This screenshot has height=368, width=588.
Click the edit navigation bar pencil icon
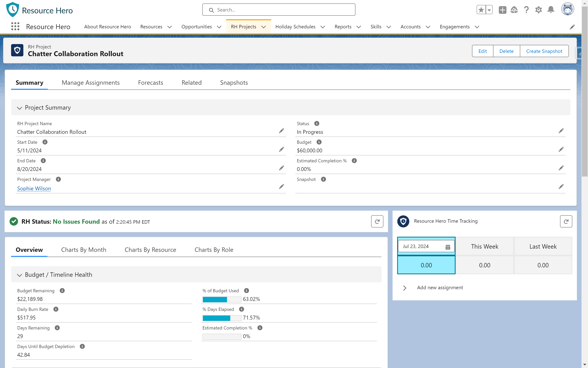point(572,27)
